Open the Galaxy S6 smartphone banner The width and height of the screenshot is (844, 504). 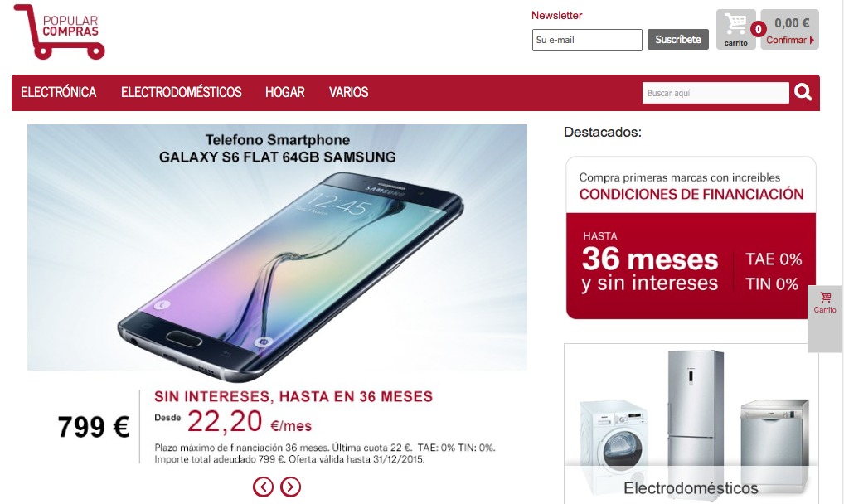(277, 247)
